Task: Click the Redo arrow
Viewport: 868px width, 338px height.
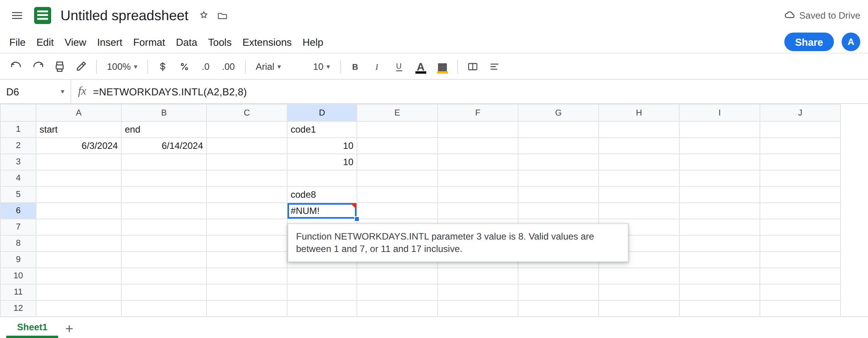Action: [38, 67]
